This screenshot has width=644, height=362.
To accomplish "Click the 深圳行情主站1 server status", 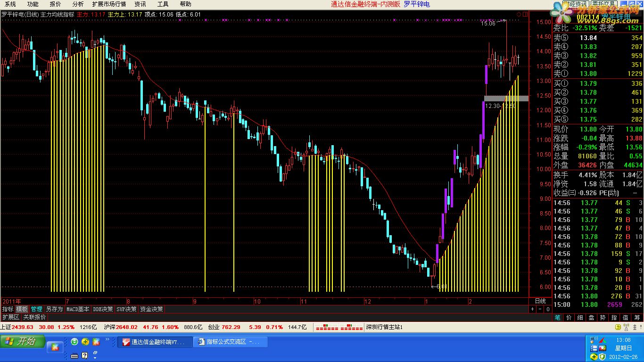I will 385,327.
